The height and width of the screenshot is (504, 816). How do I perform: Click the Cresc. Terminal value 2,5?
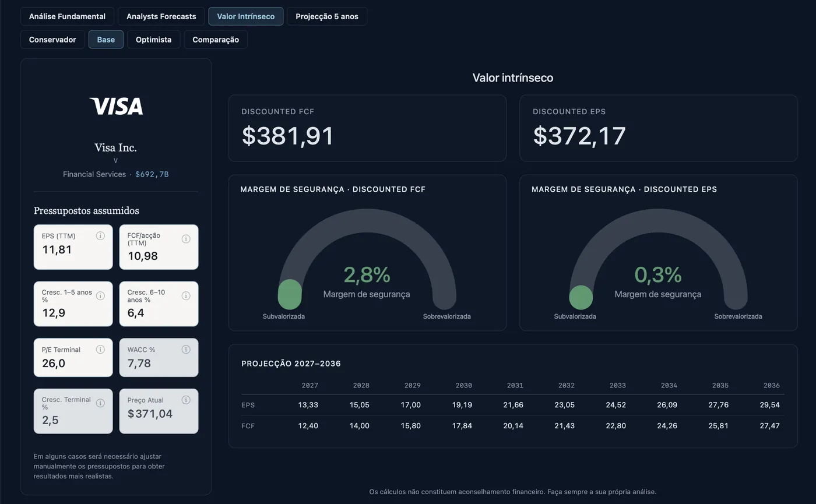(x=50, y=420)
